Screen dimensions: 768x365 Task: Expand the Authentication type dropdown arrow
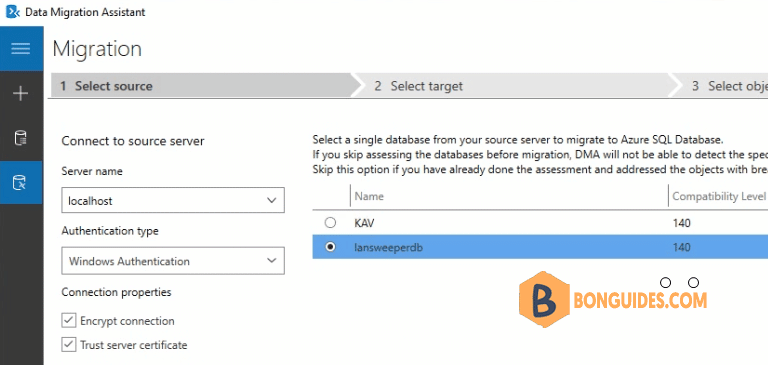(x=271, y=261)
